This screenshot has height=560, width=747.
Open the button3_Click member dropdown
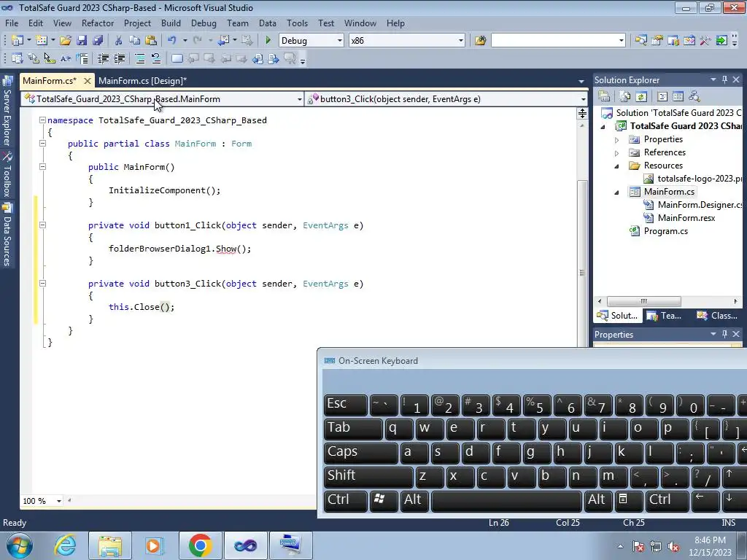583,99
